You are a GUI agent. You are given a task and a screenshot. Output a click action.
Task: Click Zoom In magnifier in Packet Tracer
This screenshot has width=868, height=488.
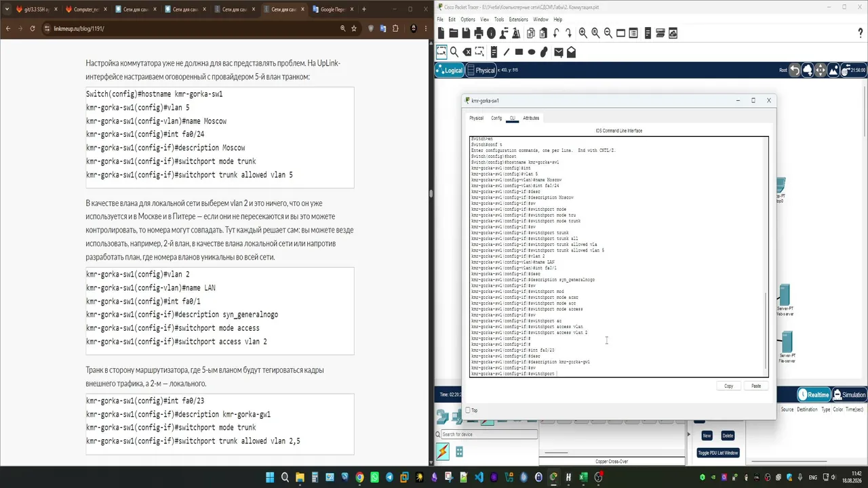pyautogui.click(x=583, y=33)
